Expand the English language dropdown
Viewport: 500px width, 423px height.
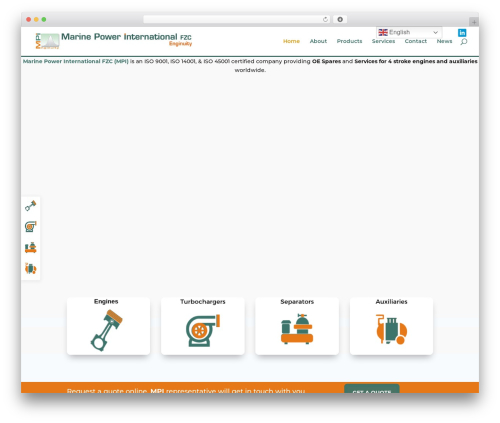(x=409, y=32)
